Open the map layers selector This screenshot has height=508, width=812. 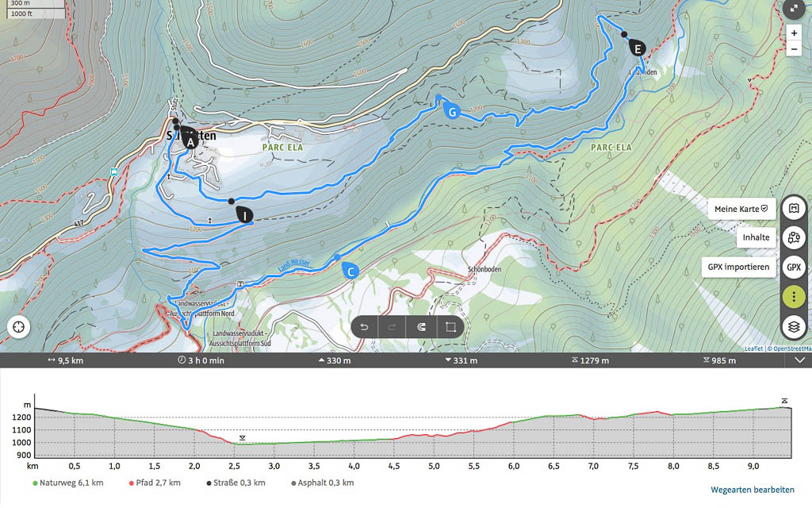click(794, 326)
